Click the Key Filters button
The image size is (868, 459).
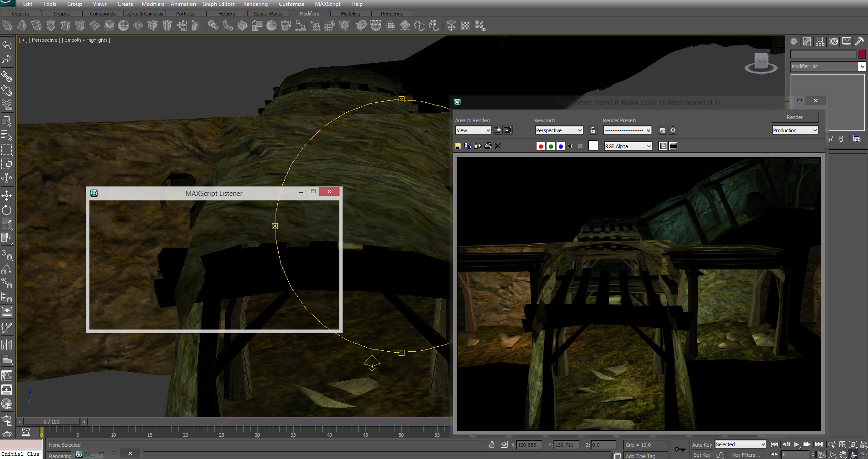[746, 455]
